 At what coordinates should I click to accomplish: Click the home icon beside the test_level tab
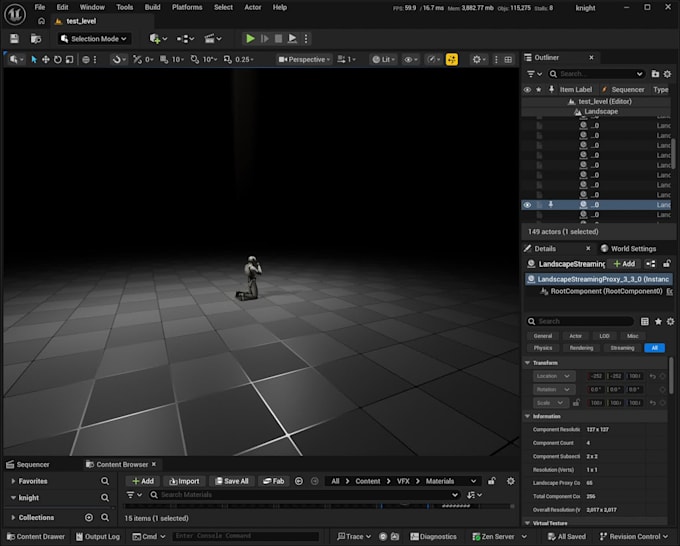(41, 21)
